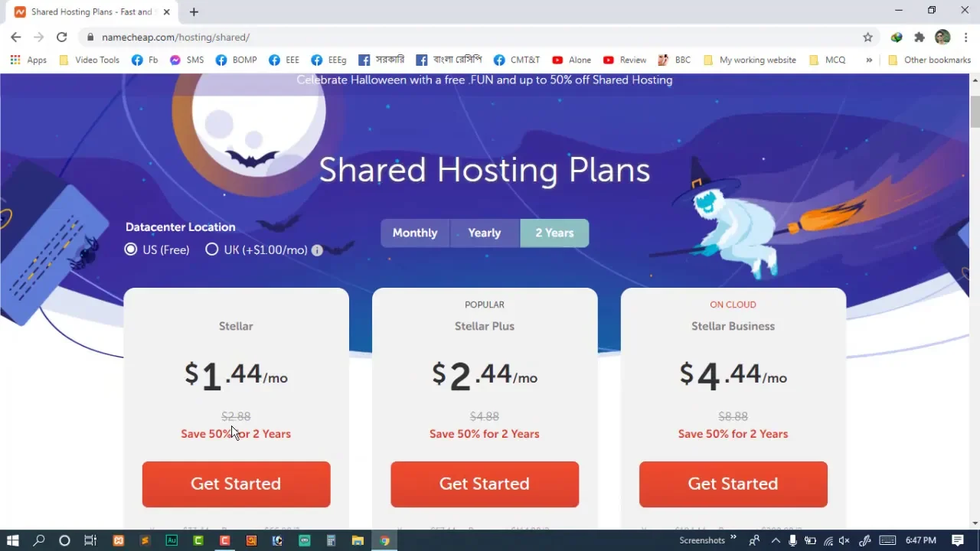Select US (Free) datacenter location

click(x=157, y=249)
